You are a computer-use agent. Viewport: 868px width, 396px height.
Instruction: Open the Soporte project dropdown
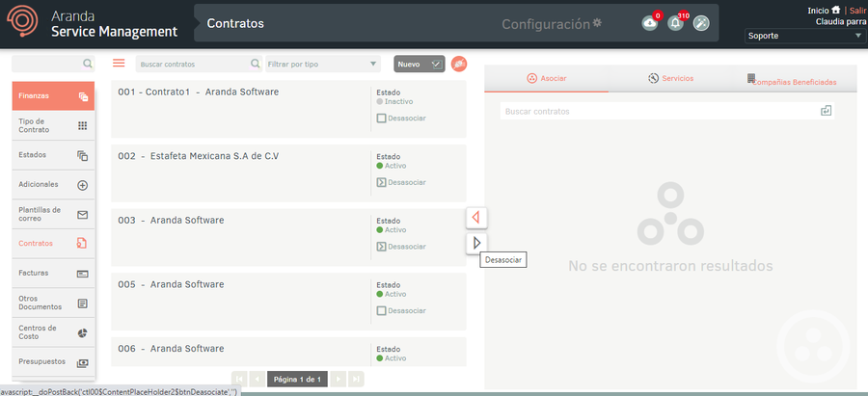click(x=805, y=36)
